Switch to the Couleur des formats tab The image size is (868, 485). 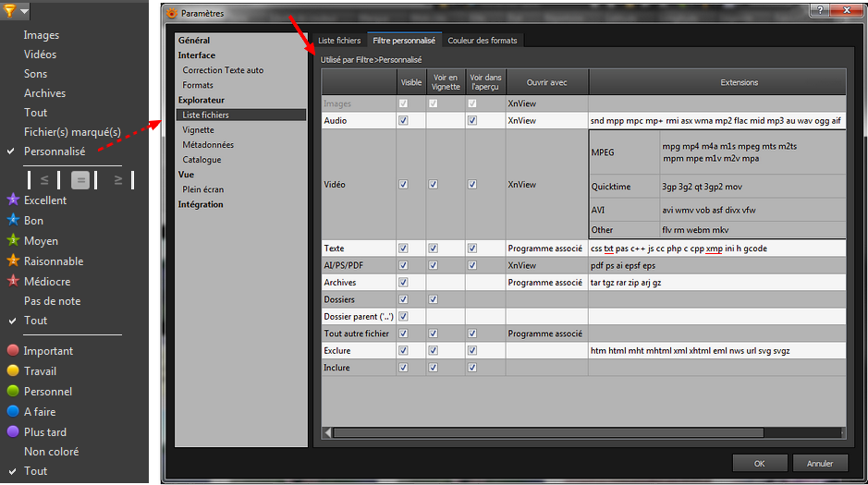[x=483, y=41]
